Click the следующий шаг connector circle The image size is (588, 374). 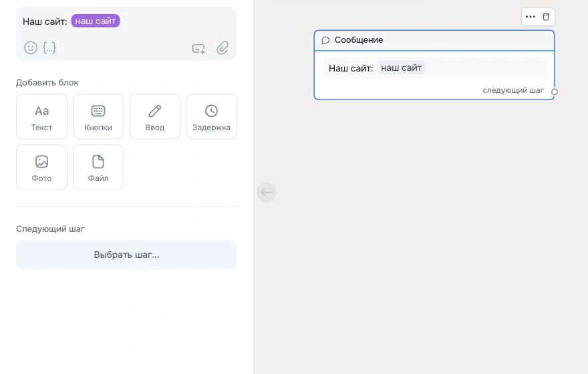pyautogui.click(x=554, y=91)
